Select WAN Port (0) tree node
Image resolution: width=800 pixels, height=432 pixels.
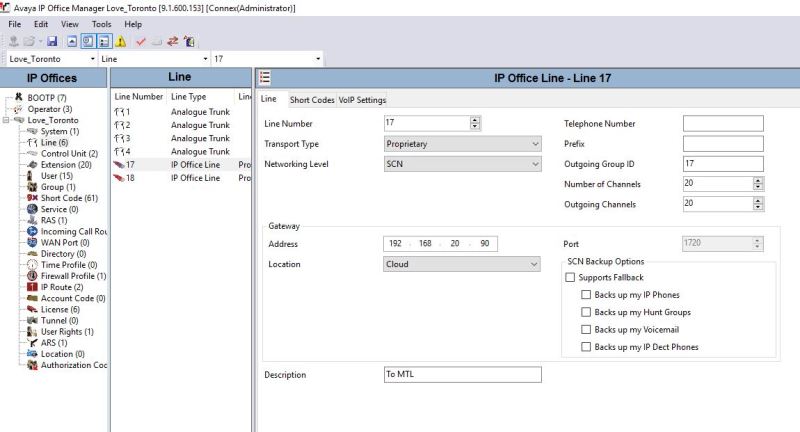click(65, 243)
